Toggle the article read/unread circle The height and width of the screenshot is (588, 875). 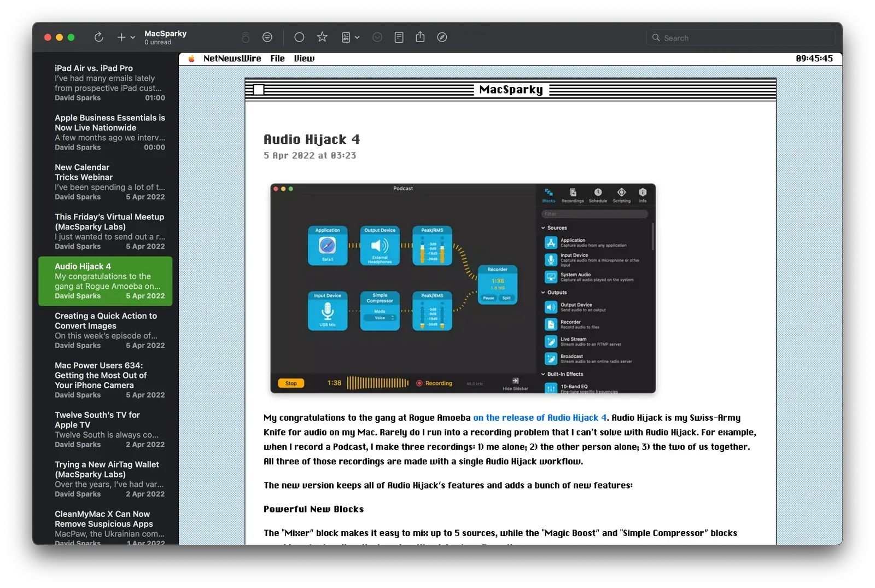(x=299, y=37)
